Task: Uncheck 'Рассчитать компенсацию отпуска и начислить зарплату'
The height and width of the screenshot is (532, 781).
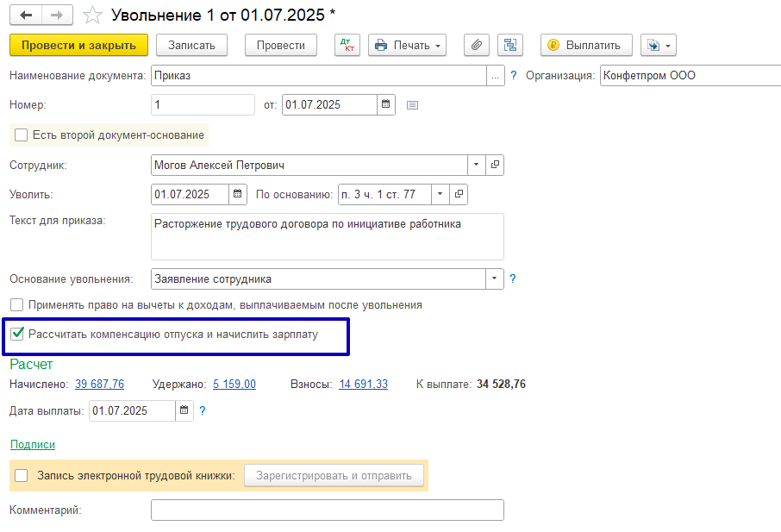Action: (17, 334)
